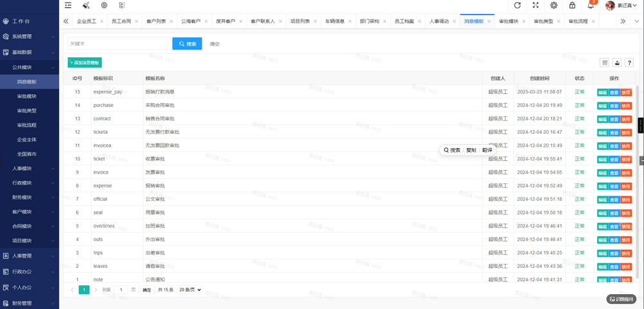Viewport: 644px width, 309px height.
Task: Open the settings gear icon
Action: pyautogui.click(x=554, y=5)
